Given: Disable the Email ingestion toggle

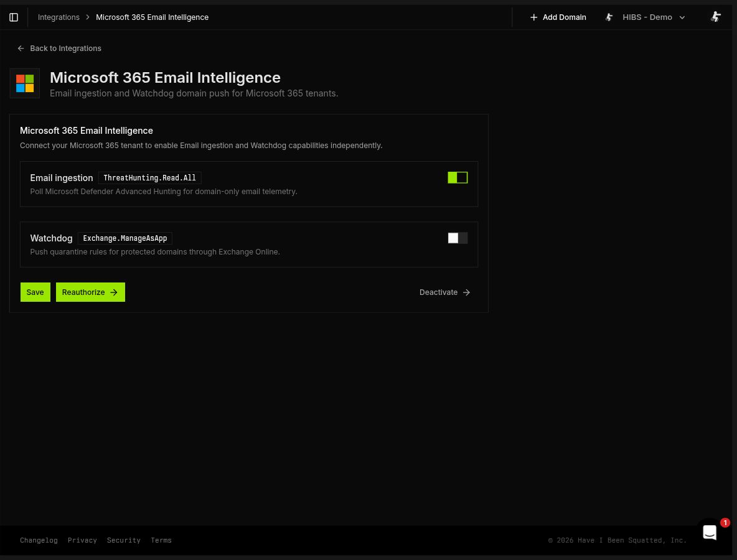Looking at the screenshot, I should (458, 177).
